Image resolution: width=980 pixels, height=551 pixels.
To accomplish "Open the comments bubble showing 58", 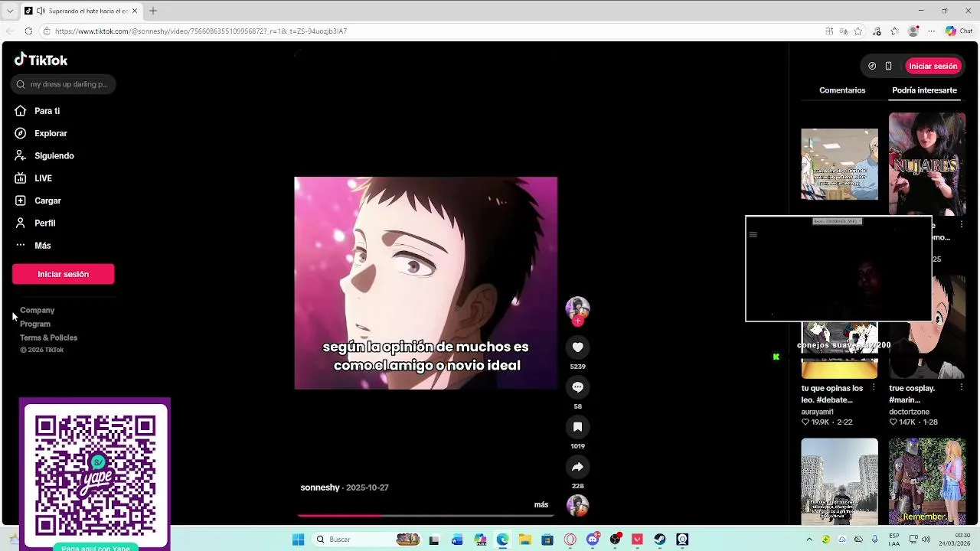I will point(577,387).
